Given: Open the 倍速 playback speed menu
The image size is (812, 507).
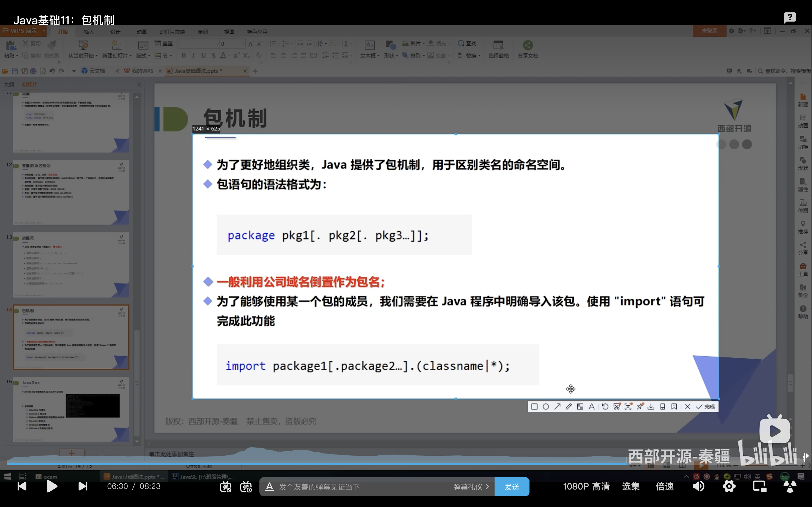Looking at the screenshot, I should click(x=664, y=486).
